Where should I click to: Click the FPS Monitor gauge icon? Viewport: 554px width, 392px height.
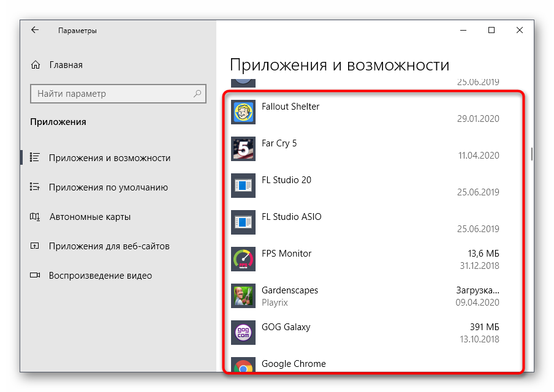tap(243, 260)
